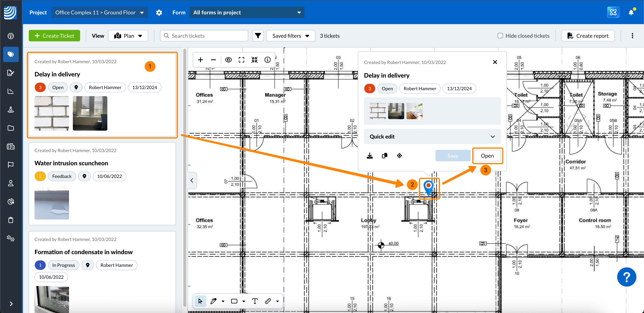This screenshot has height=313, width=644.
Task: Toggle the plan visibility eye icon
Action: point(228,60)
